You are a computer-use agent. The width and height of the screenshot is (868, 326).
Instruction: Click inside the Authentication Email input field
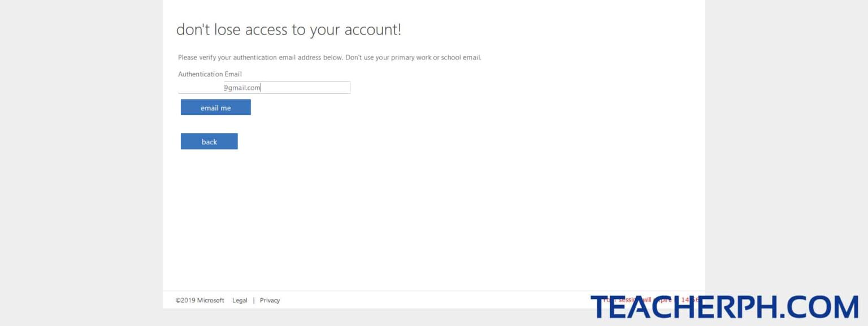click(283, 87)
